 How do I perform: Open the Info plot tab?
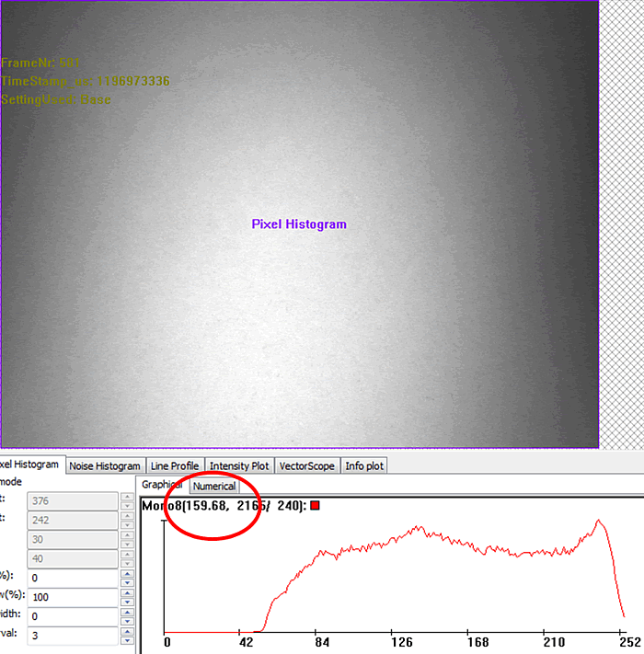(x=364, y=466)
